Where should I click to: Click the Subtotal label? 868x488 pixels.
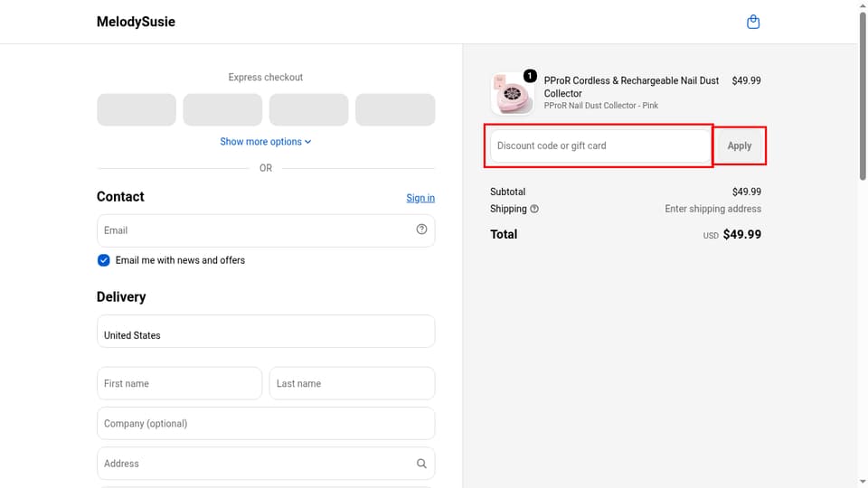click(507, 192)
